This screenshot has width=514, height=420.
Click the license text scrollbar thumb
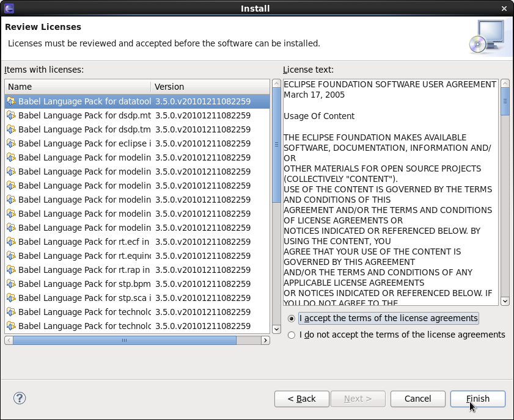click(505, 101)
